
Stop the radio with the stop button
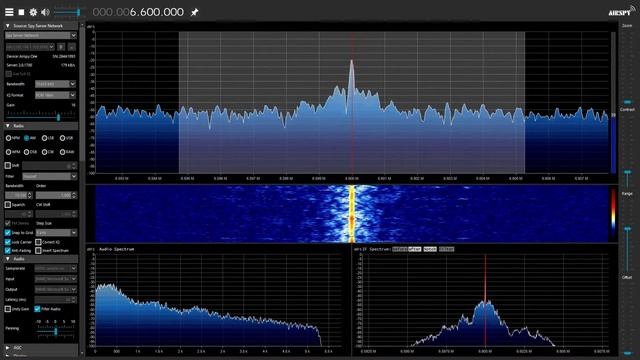point(21,12)
